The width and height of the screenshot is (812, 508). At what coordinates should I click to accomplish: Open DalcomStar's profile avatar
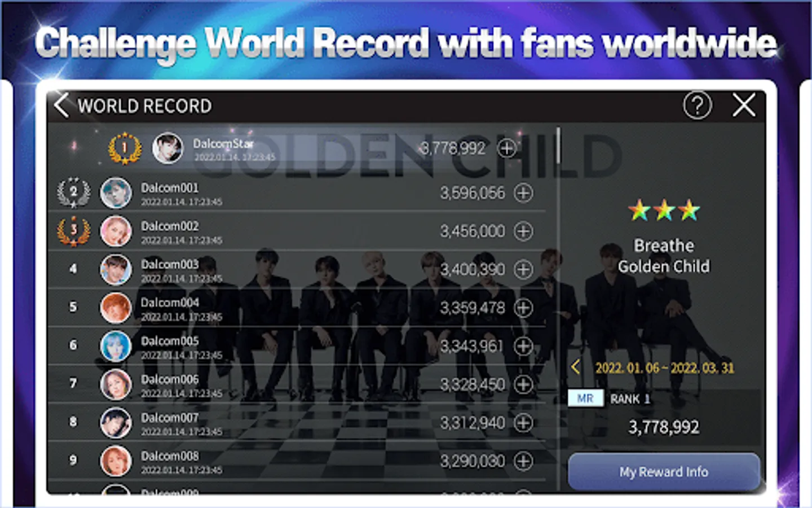[x=167, y=148]
